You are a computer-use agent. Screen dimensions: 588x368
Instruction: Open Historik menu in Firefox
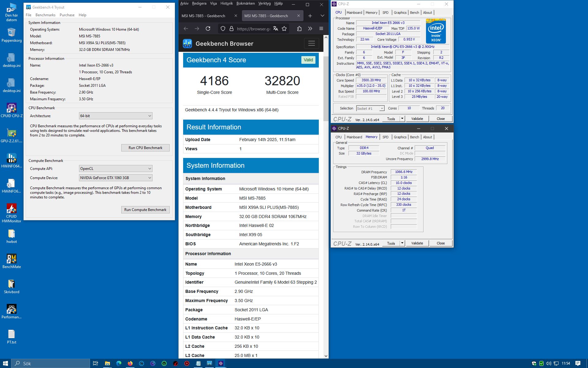click(227, 3)
